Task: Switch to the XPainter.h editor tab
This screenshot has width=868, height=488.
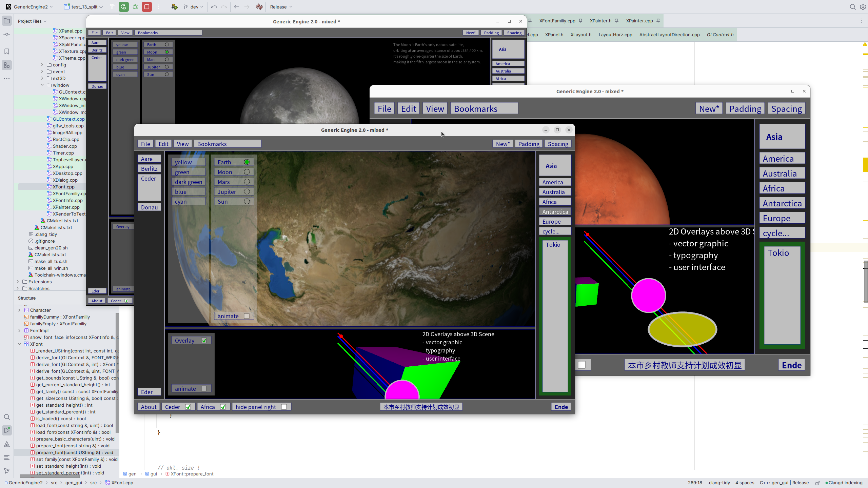Action: [x=600, y=21]
